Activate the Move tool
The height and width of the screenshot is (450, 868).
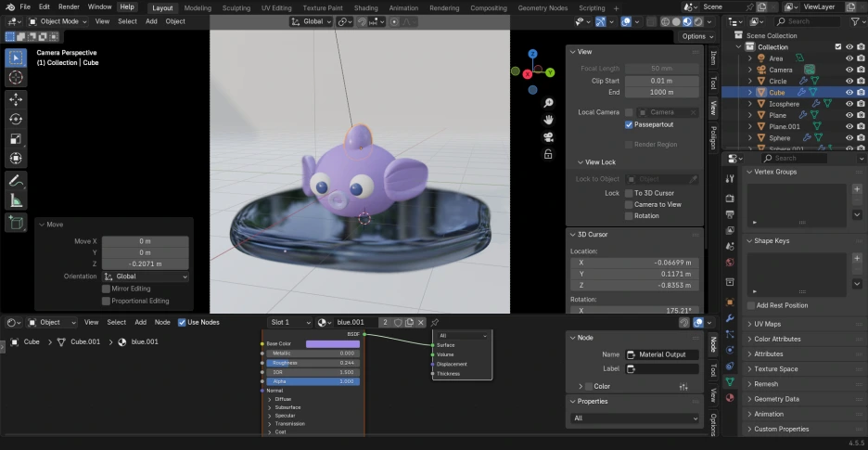[16, 99]
